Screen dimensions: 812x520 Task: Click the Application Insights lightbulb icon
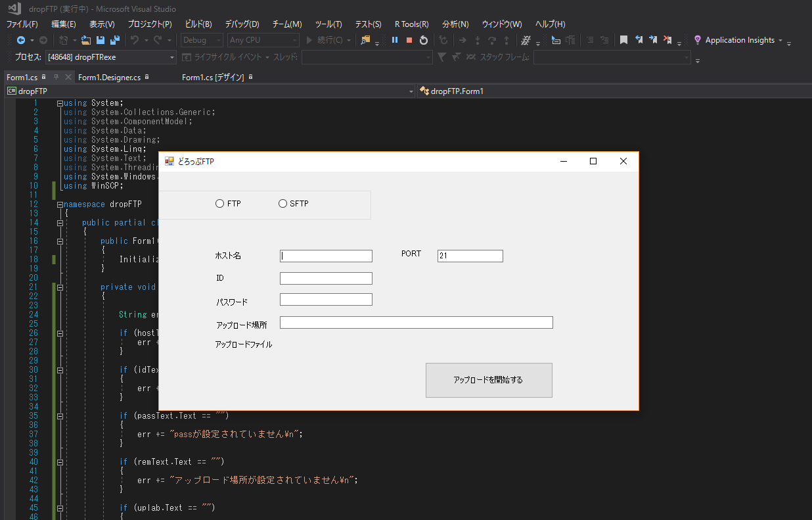(x=698, y=40)
